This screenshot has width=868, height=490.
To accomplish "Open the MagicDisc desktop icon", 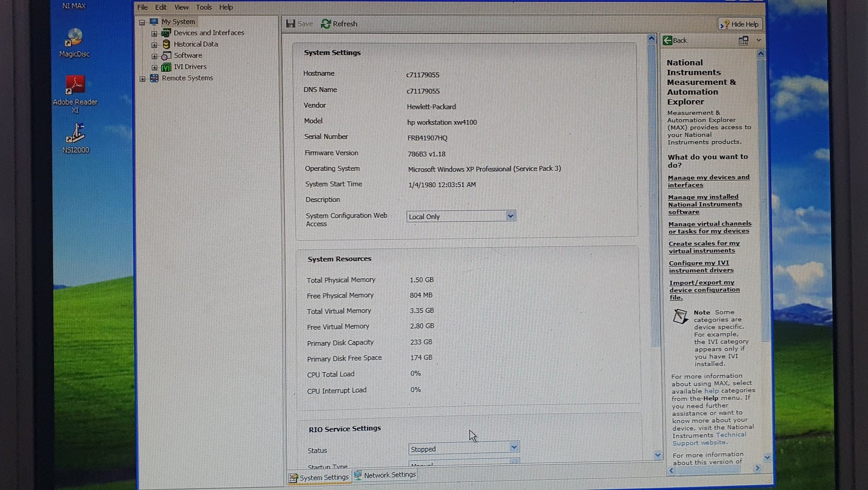I will [x=74, y=39].
